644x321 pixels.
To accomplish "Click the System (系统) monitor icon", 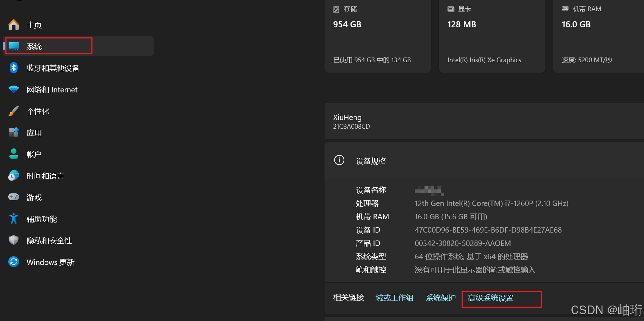I will coord(14,46).
